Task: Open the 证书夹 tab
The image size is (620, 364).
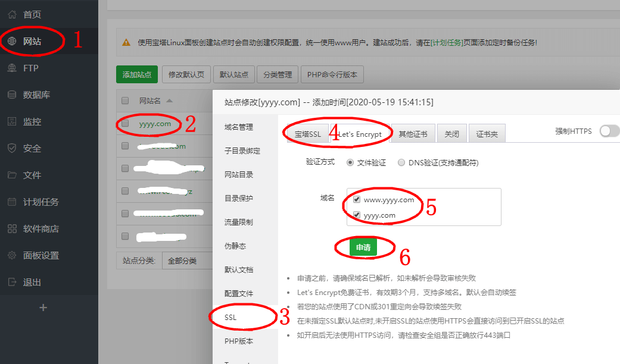Action: click(x=487, y=134)
